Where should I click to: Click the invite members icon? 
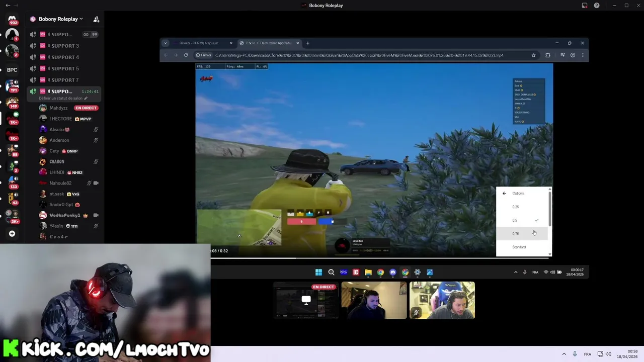[96, 19]
